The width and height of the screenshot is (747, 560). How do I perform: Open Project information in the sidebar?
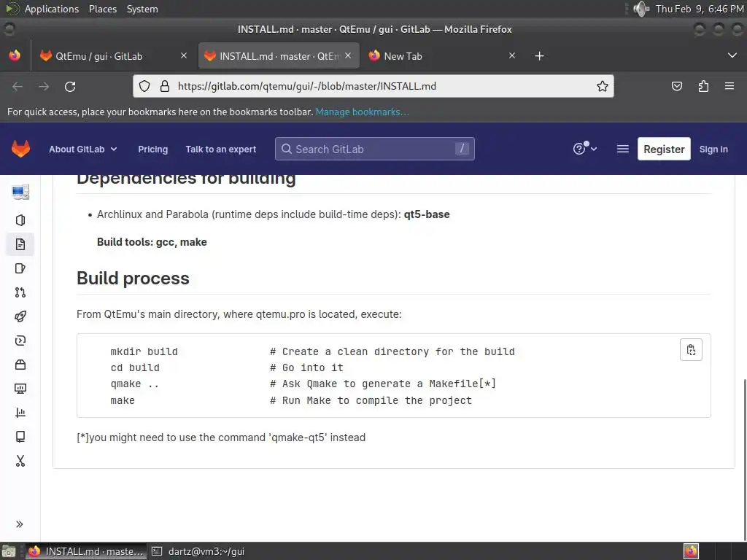(x=20, y=220)
